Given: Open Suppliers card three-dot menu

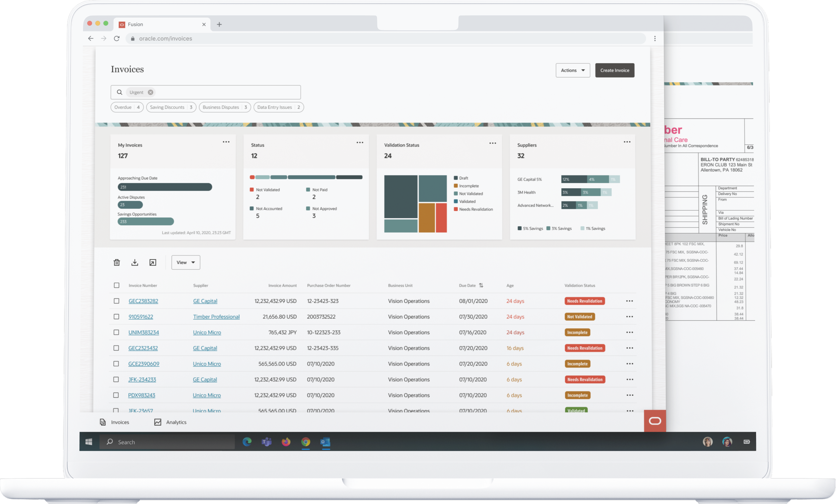Looking at the screenshot, I should (x=627, y=142).
